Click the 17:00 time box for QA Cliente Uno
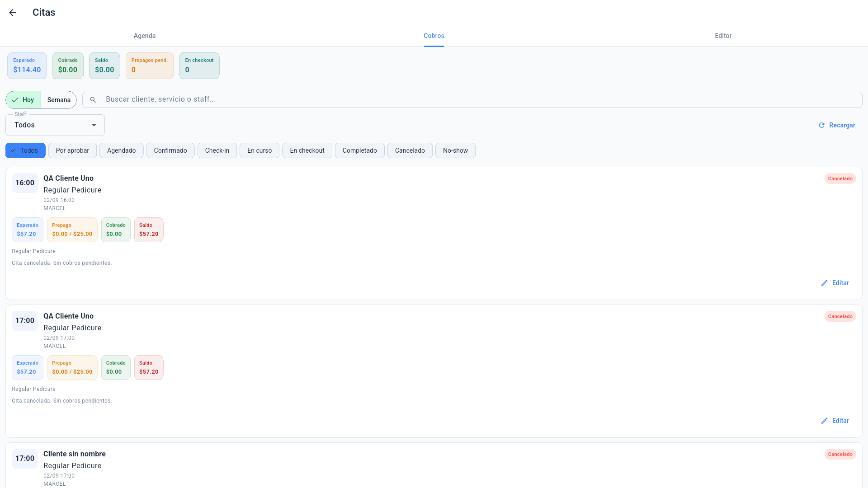 (25, 321)
